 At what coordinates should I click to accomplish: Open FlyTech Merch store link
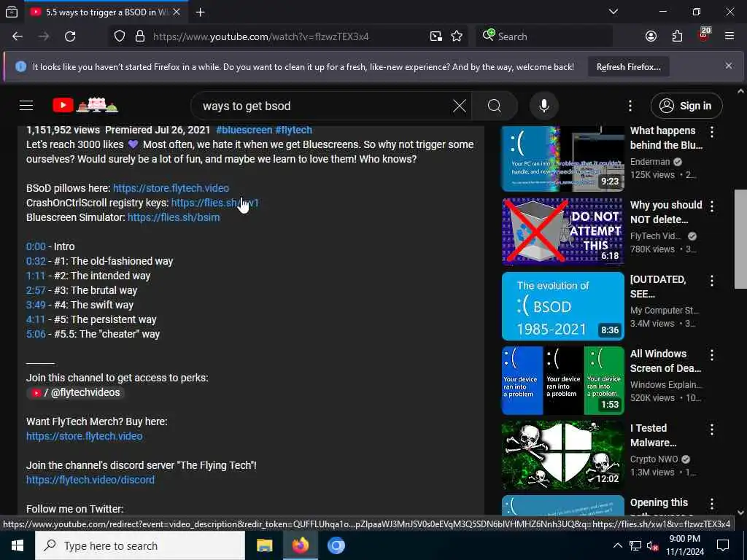click(x=85, y=436)
